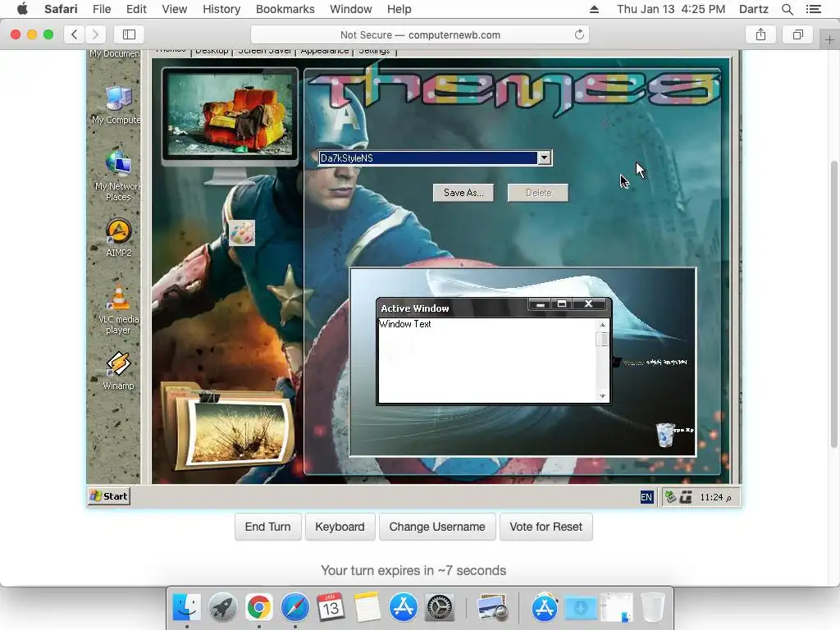Image resolution: width=840 pixels, height=630 pixels.
Task: Open the History menu
Action: 221,9
